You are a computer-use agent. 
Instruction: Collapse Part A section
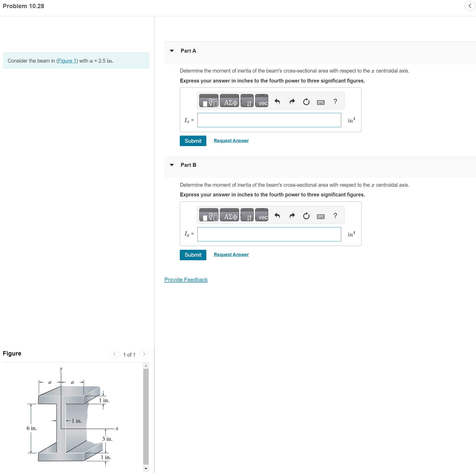coord(172,51)
